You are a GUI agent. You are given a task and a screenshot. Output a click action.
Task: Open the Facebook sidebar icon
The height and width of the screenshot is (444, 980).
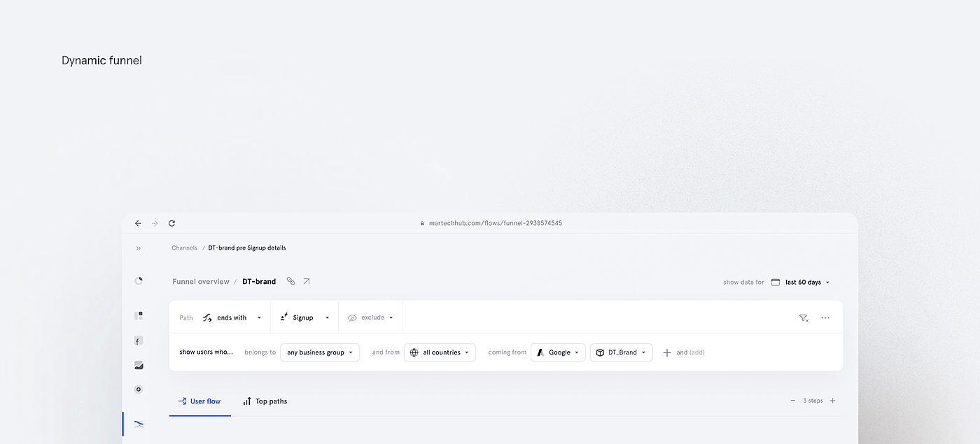click(x=139, y=341)
